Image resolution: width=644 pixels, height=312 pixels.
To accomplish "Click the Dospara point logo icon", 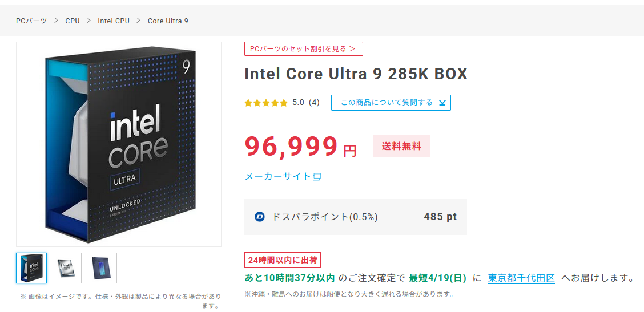I will click(x=260, y=217).
